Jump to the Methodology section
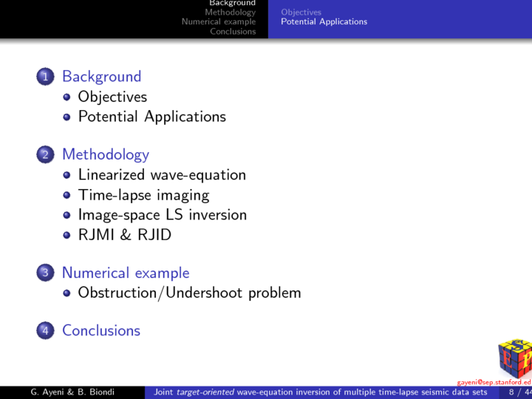 (x=106, y=154)
